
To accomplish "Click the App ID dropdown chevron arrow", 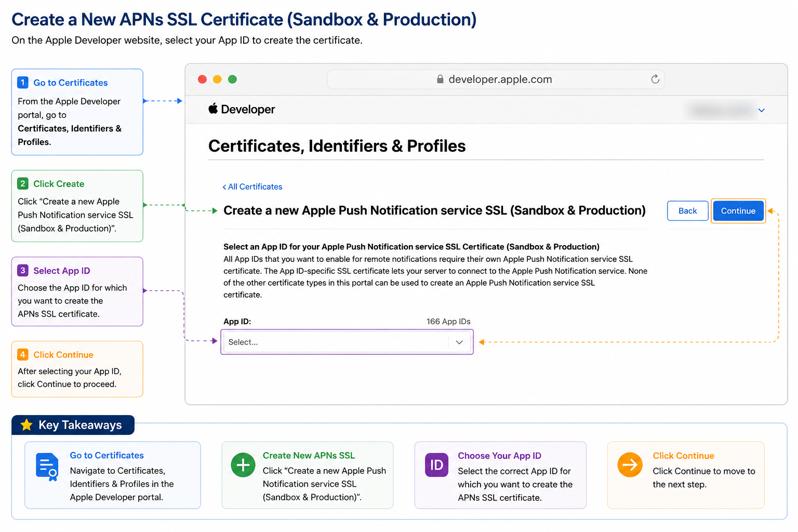I will (x=459, y=342).
